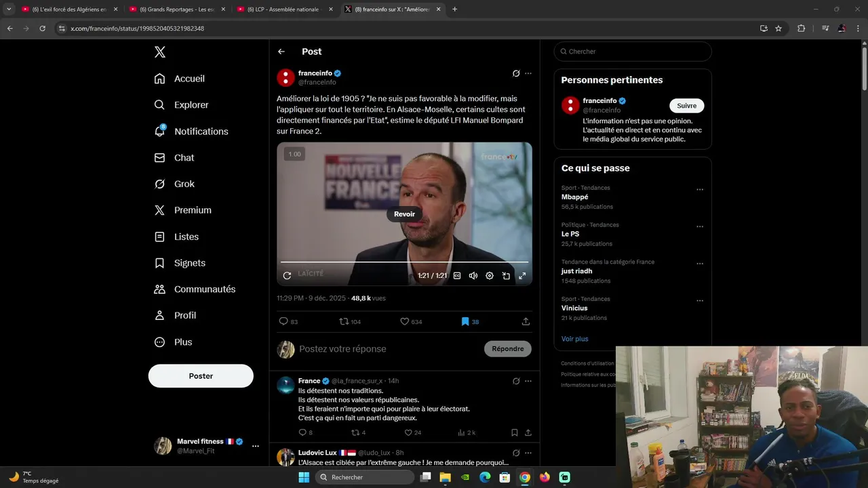The width and height of the screenshot is (868, 488).
Task: Expand video to fullscreen
Action: click(x=522, y=276)
